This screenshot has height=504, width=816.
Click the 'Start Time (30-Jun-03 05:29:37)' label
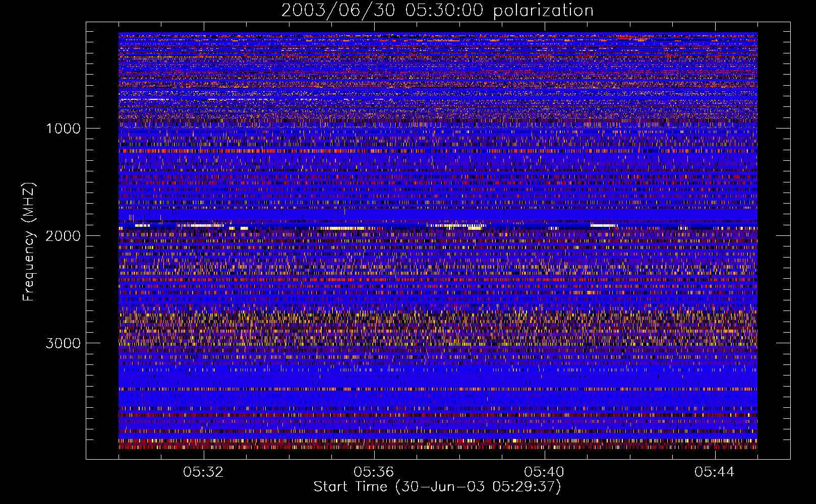click(437, 487)
